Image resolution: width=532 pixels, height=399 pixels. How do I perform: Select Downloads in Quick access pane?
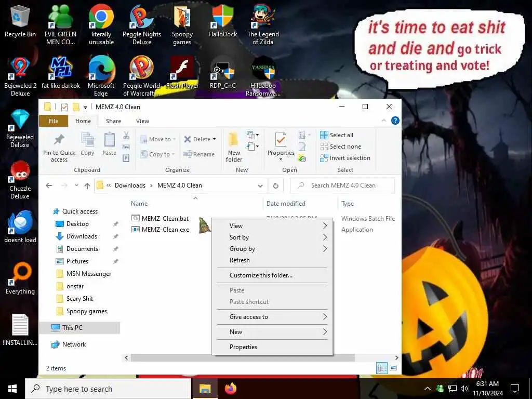[82, 236]
